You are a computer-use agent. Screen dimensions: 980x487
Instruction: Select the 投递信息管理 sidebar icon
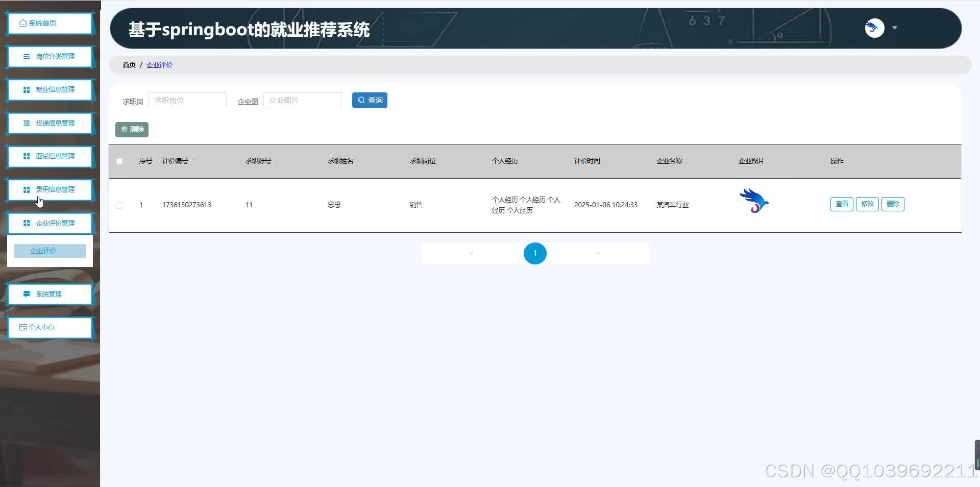tap(27, 123)
